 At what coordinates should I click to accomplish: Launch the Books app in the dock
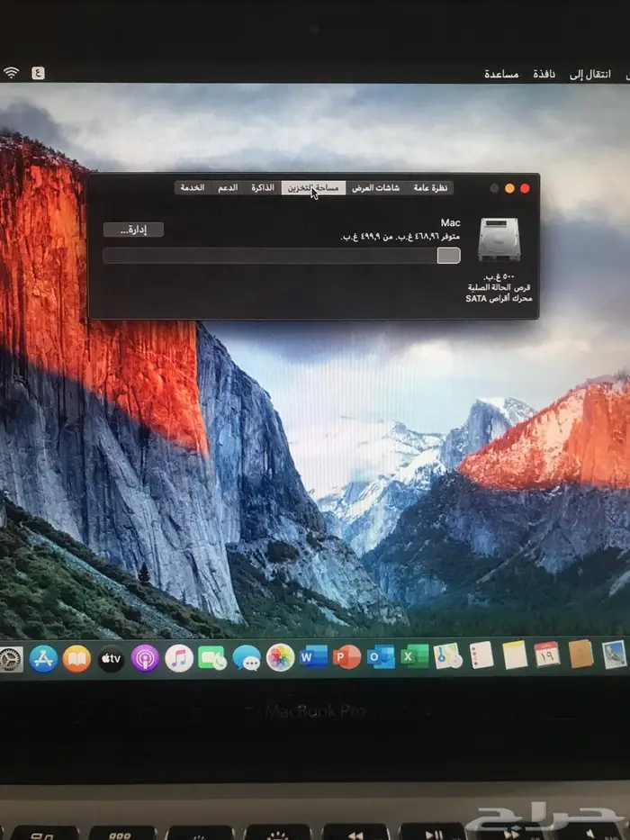point(76,658)
